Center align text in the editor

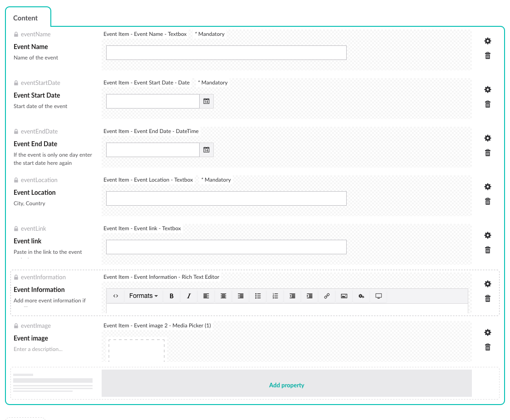tap(223, 296)
